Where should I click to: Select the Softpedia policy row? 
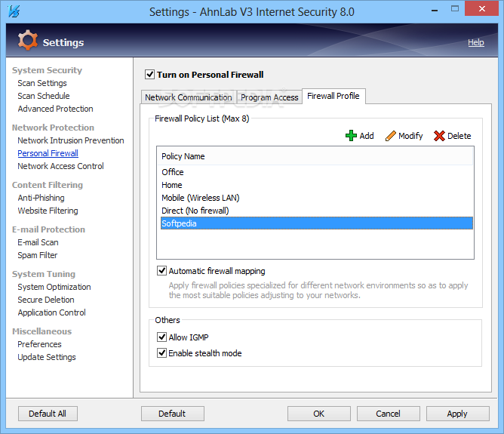pos(317,223)
